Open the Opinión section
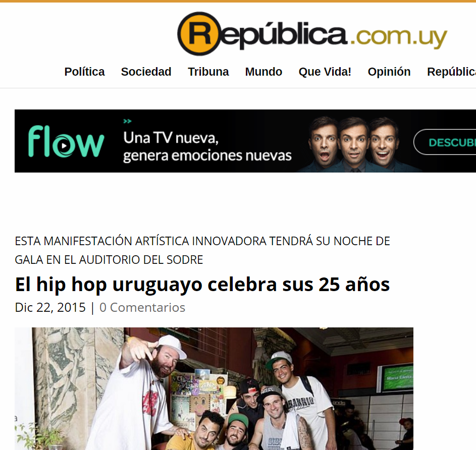Screen dimensions: 476x450 (389, 72)
